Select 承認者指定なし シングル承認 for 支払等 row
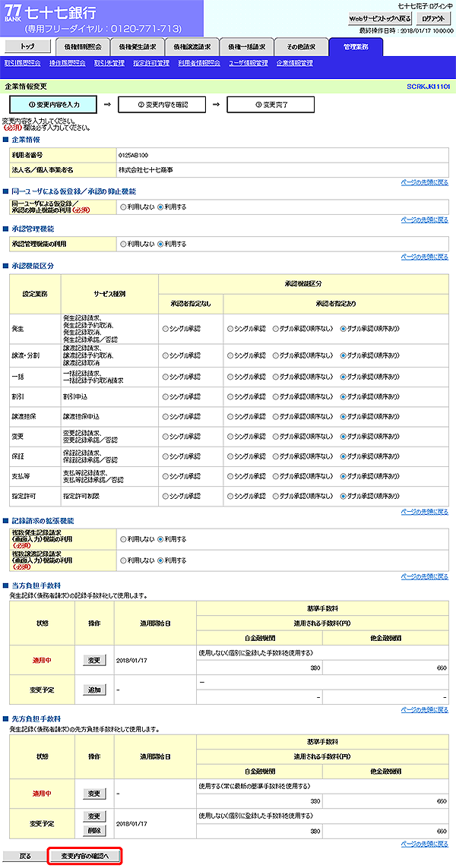The image size is (456, 868). pyautogui.click(x=165, y=477)
